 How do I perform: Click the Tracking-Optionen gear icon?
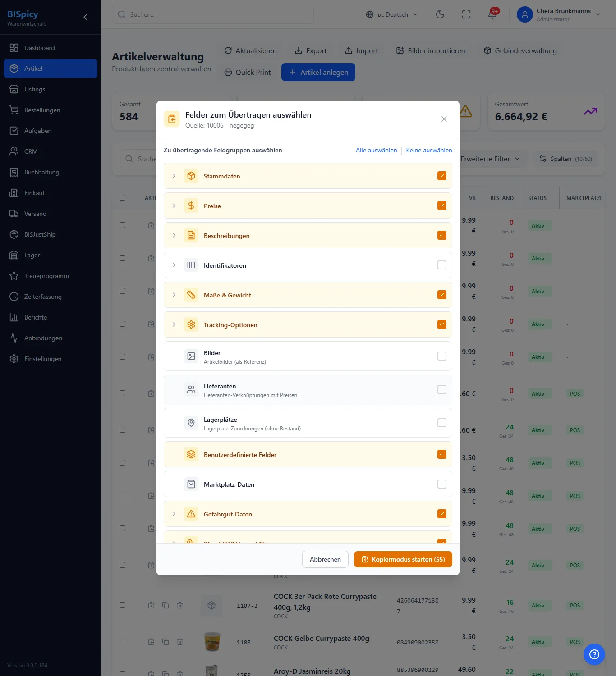(191, 324)
